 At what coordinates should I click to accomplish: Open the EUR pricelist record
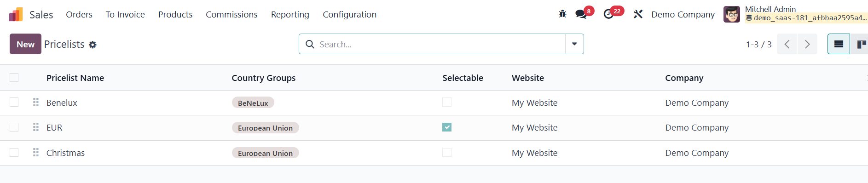[x=54, y=127]
